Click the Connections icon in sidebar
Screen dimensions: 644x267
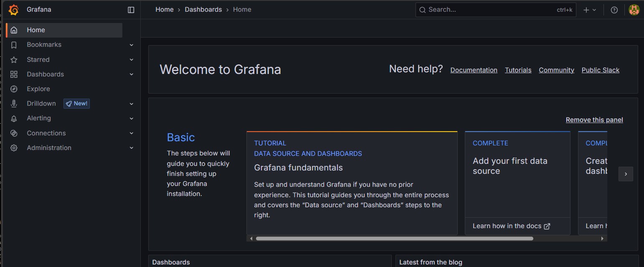pos(14,133)
